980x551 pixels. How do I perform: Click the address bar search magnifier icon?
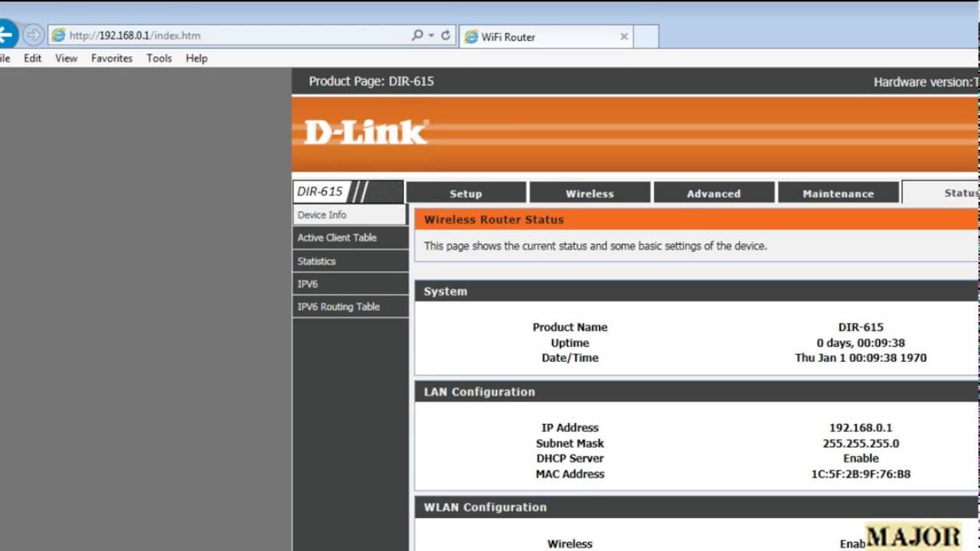[417, 35]
